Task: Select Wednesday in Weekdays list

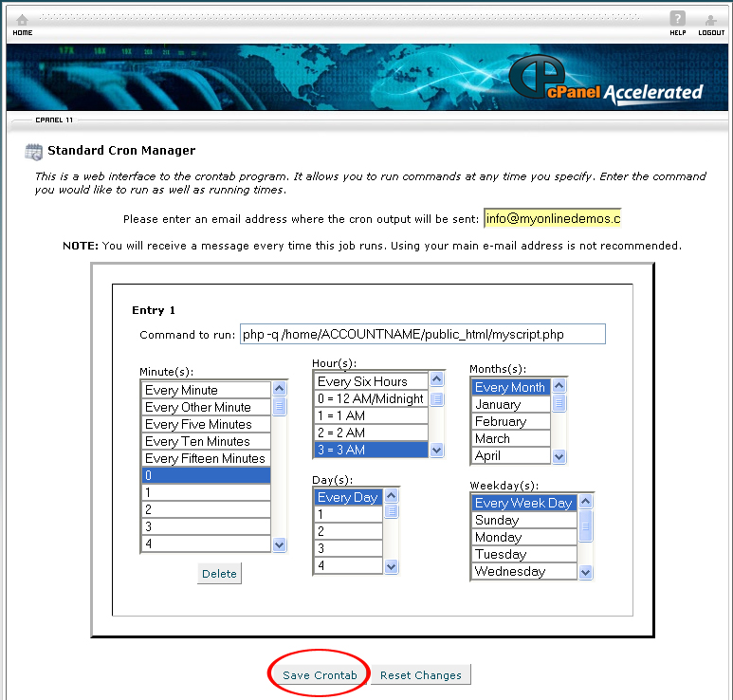Action: tap(524, 571)
